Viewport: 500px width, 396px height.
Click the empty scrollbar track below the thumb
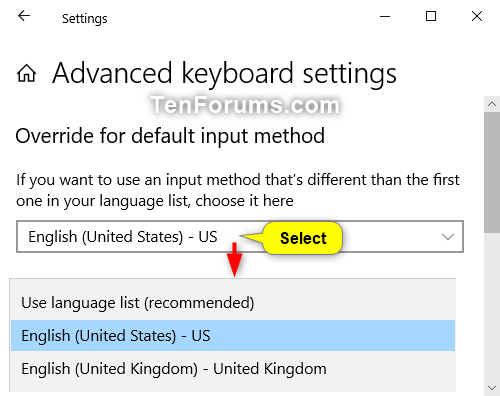[x=492, y=307]
